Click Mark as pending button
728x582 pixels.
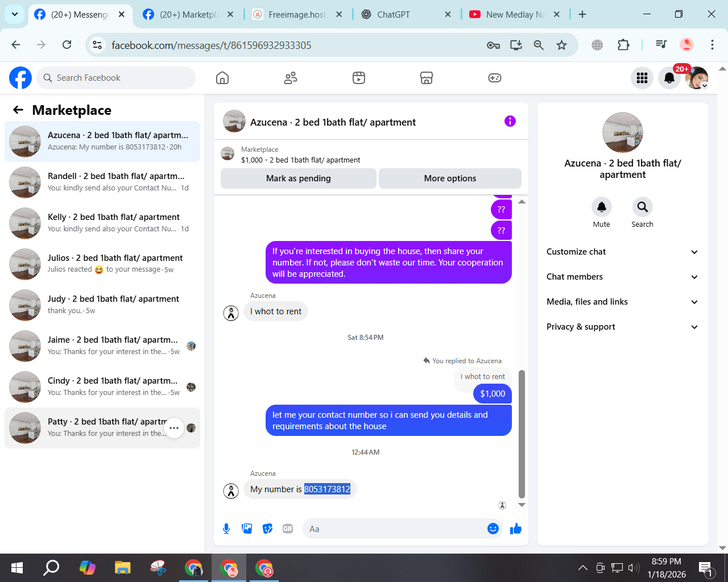(299, 178)
